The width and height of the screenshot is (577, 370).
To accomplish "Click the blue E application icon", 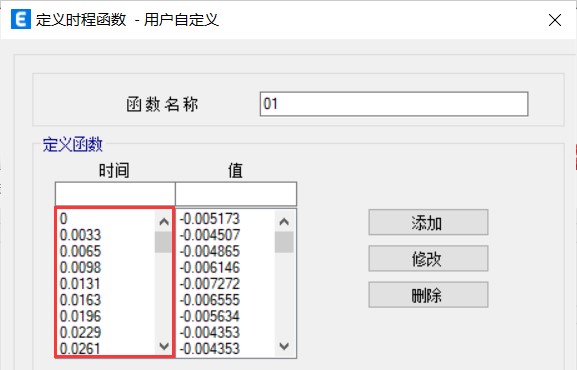I will pyautogui.click(x=21, y=19).
